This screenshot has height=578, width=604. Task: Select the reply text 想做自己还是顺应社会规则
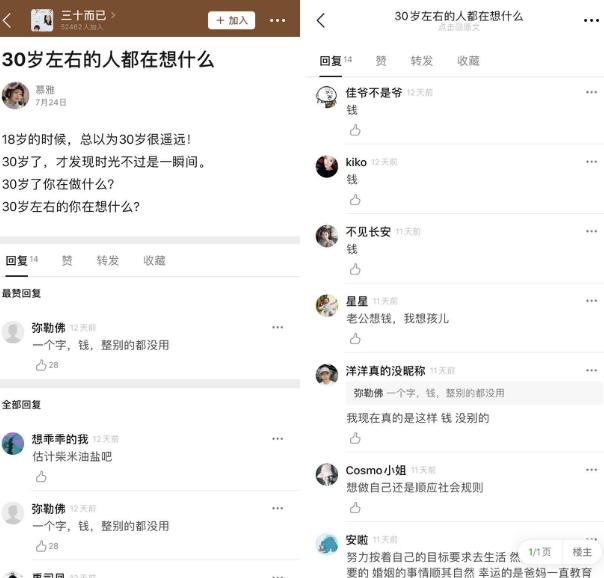[414, 488]
